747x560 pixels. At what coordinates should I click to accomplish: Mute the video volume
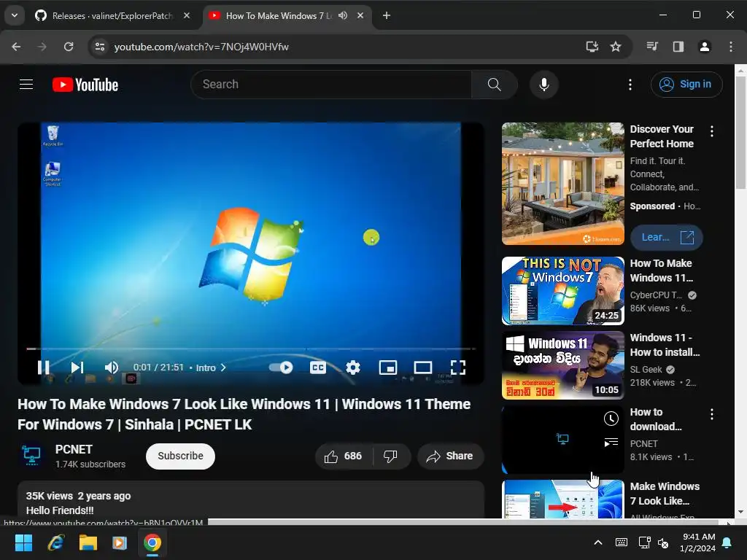[111, 367]
